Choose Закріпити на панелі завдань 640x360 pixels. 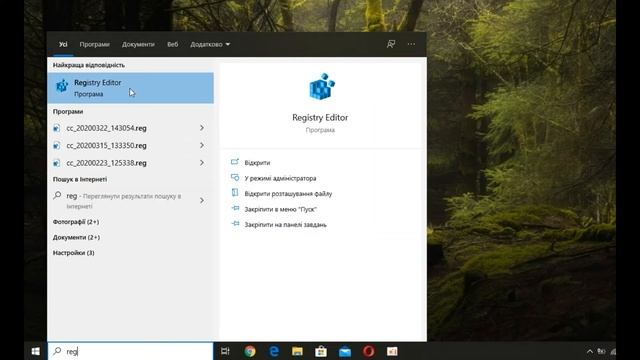coord(285,224)
